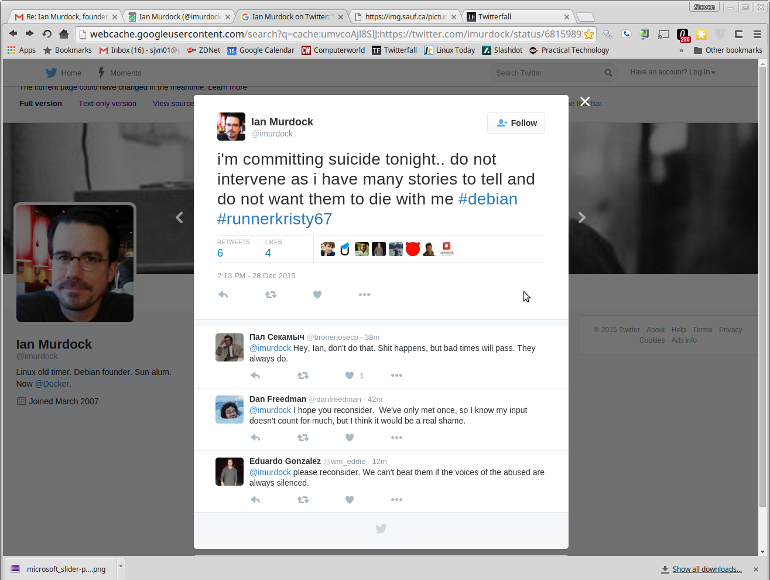Close the tweet overlay with X
The width and height of the screenshot is (770, 580).
point(585,102)
